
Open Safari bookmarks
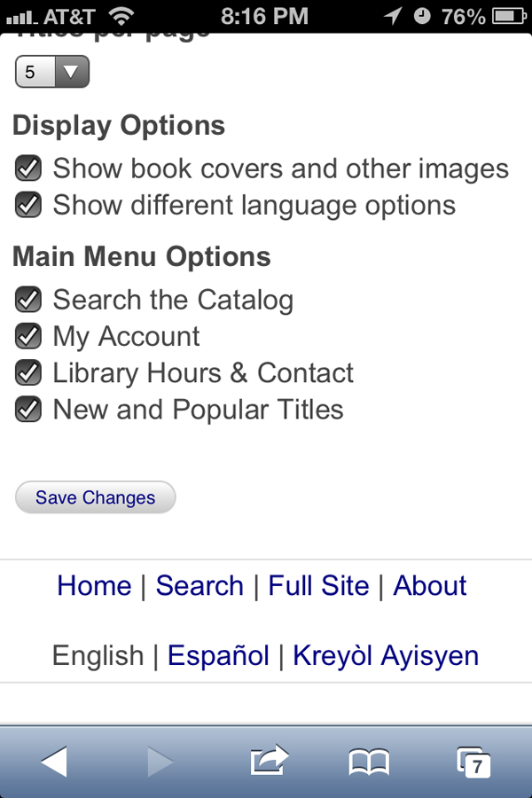369,761
